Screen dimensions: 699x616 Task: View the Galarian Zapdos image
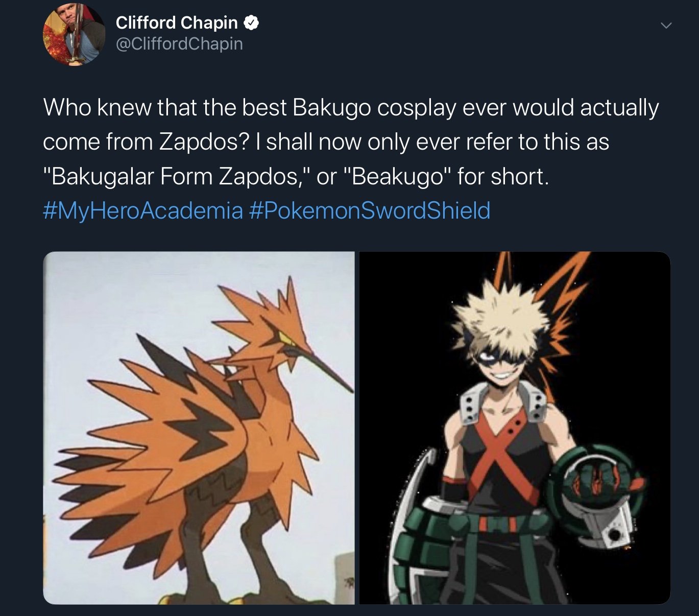(x=199, y=428)
